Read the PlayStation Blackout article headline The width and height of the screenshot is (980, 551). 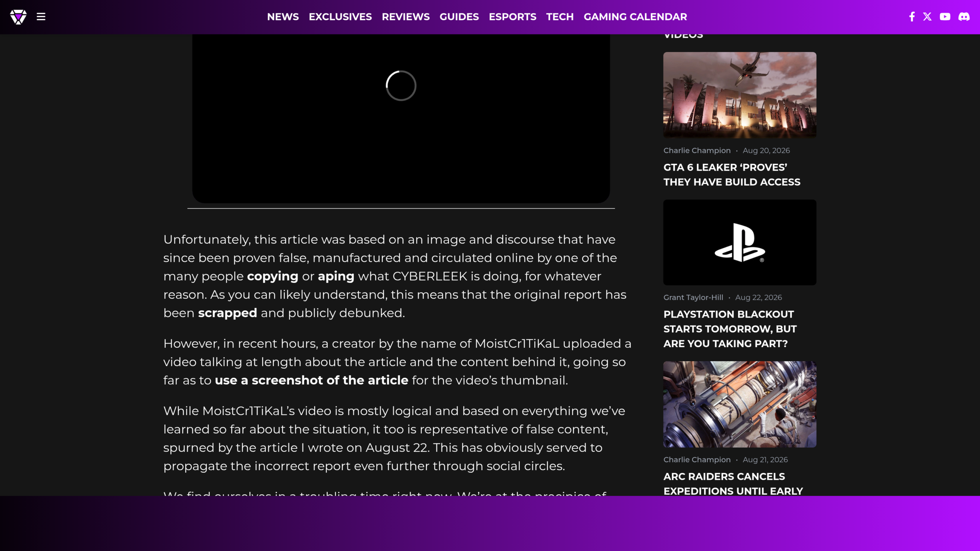click(x=730, y=329)
